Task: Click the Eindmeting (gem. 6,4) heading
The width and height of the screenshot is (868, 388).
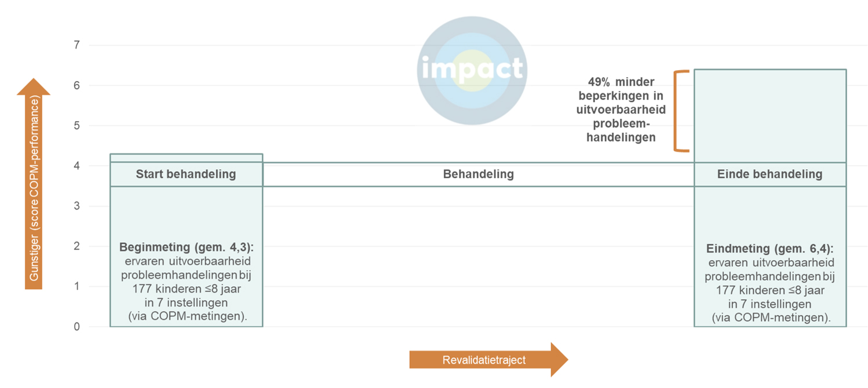Action: 769,249
